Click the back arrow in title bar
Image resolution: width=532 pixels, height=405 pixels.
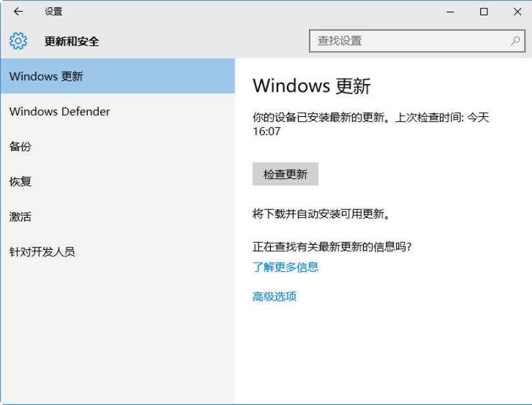[x=18, y=12]
